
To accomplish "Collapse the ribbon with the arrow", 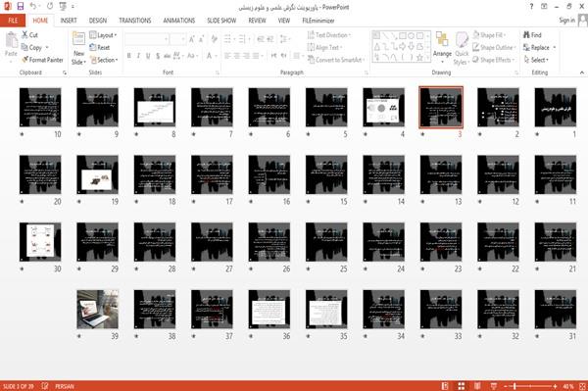I will (x=581, y=73).
